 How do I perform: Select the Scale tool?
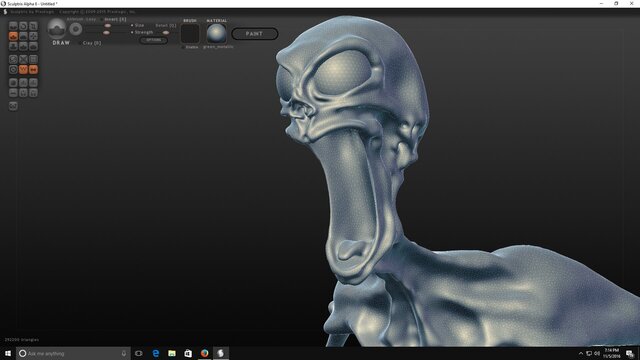pyautogui.click(x=33, y=26)
